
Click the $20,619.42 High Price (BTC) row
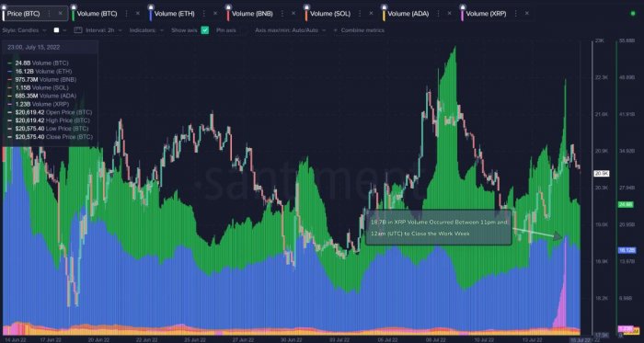coord(50,120)
